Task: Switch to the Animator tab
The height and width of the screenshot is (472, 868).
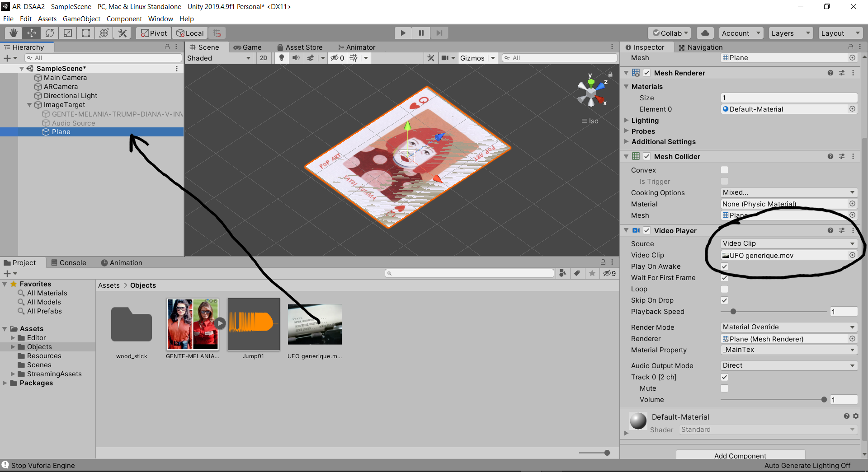Action: [x=357, y=47]
